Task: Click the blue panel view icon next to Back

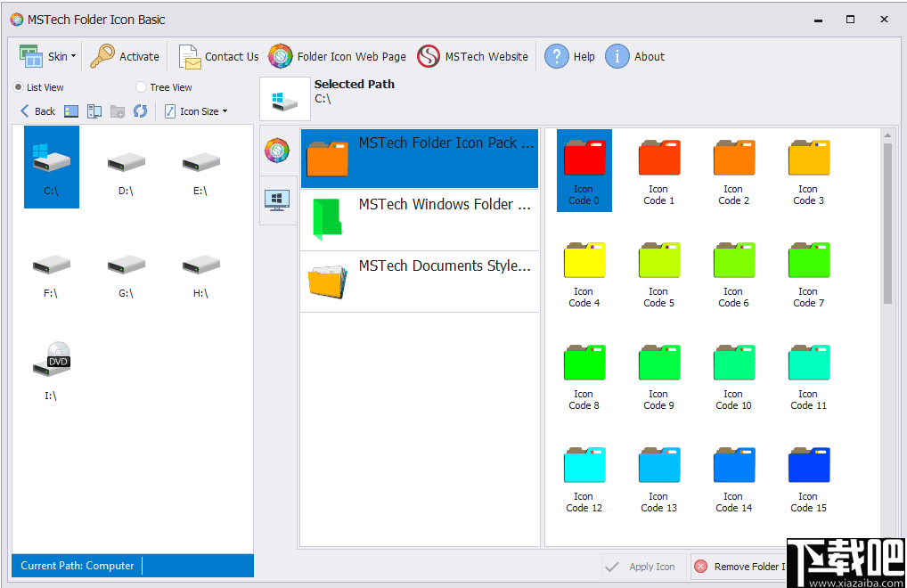Action: point(71,111)
